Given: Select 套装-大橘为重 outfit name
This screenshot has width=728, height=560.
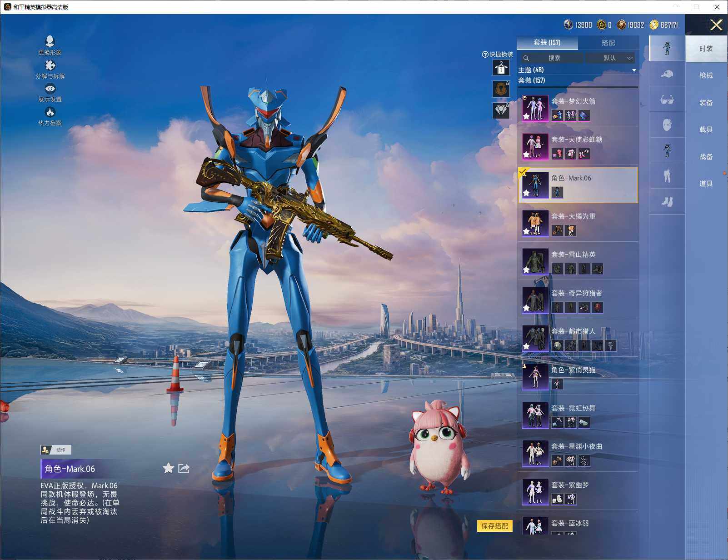Looking at the screenshot, I should point(573,216).
